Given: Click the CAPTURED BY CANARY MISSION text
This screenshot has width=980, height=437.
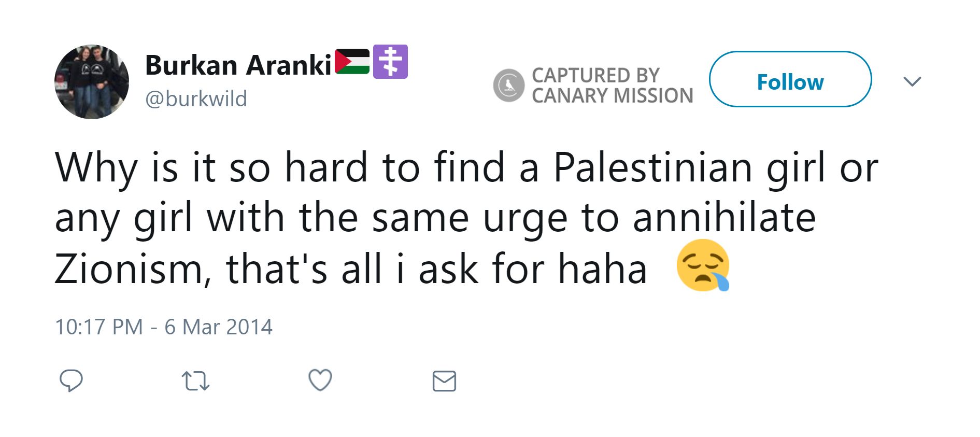Looking at the screenshot, I should coord(612,86).
